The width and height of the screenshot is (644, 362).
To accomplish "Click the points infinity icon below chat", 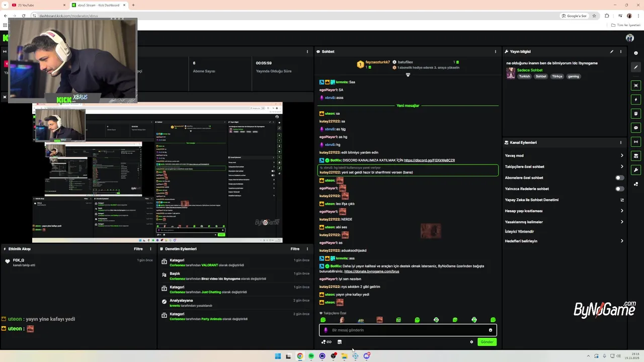I will (327, 342).
